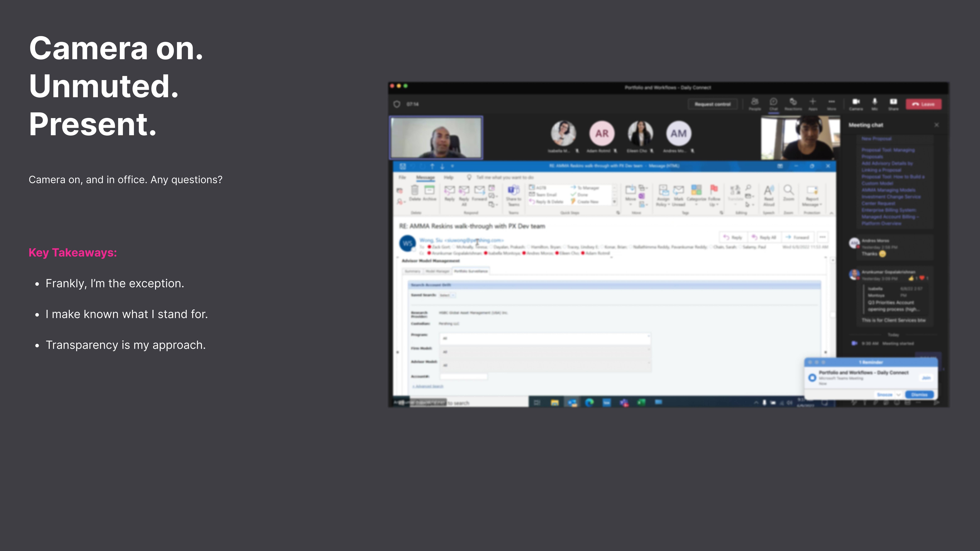Open More options in Teams toolbar
The height and width of the screenshot is (551, 980).
click(832, 104)
